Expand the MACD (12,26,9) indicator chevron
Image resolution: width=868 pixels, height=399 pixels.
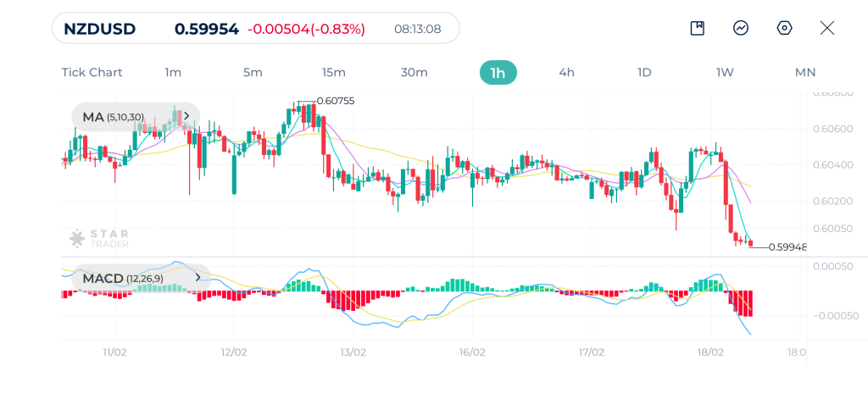point(198,278)
